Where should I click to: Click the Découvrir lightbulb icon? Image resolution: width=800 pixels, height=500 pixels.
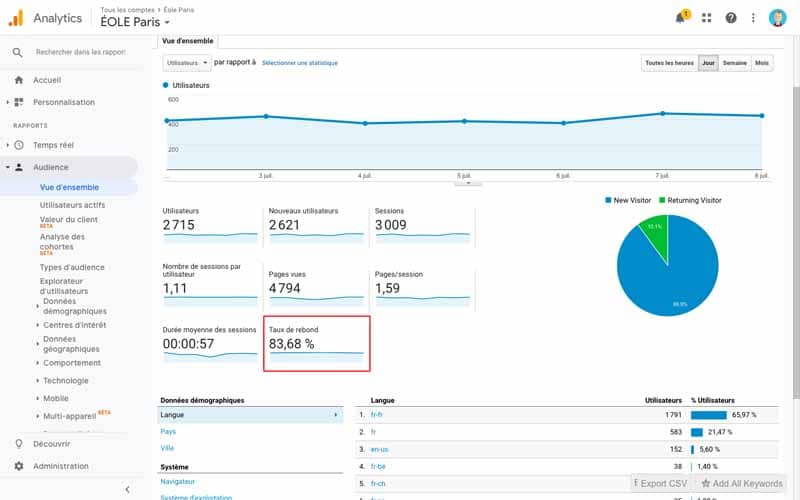coord(19,444)
